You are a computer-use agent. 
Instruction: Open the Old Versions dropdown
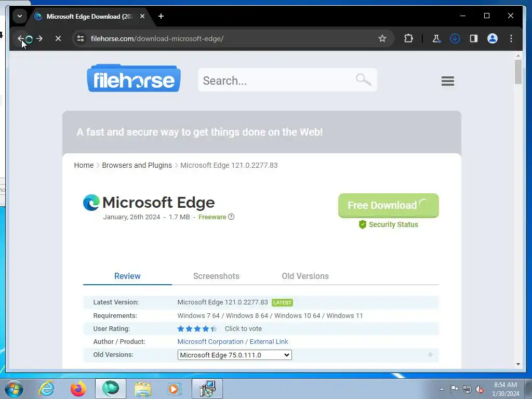pyautogui.click(x=234, y=355)
